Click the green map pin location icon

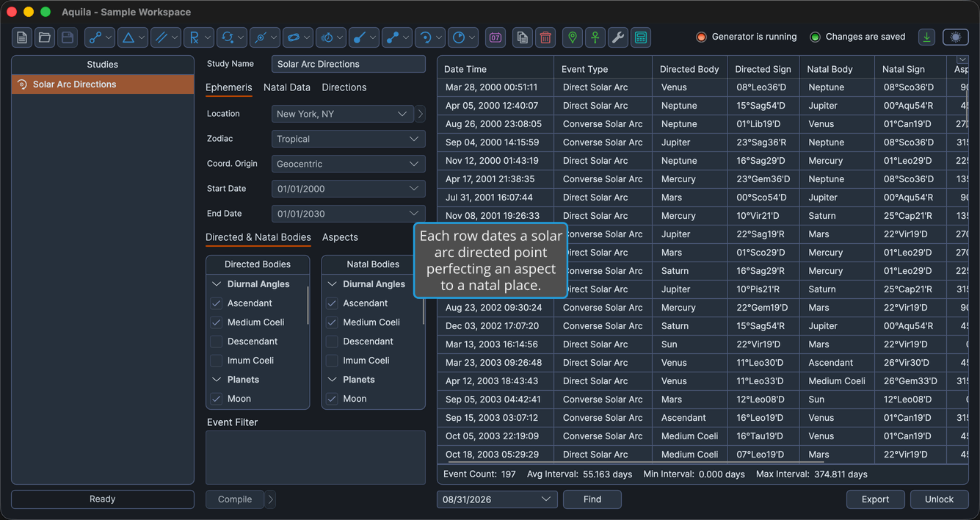tap(573, 37)
